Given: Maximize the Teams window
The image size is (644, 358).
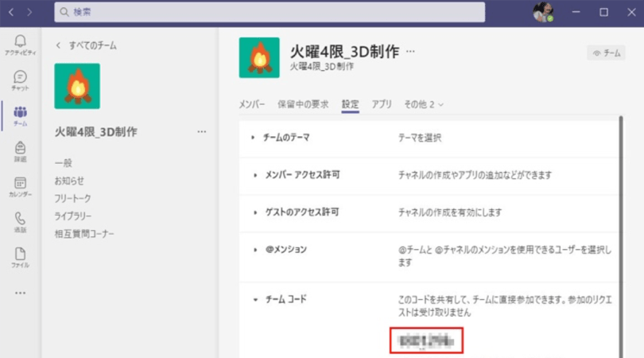Looking at the screenshot, I should [603, 12].
